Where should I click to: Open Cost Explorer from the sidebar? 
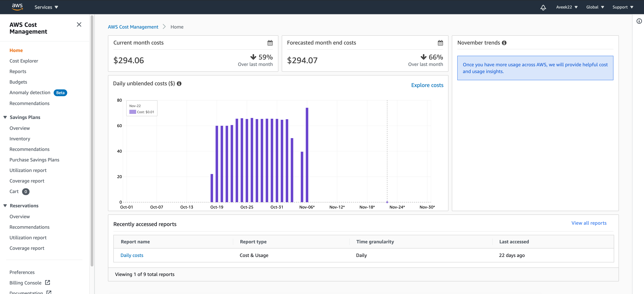click(24, 61)
